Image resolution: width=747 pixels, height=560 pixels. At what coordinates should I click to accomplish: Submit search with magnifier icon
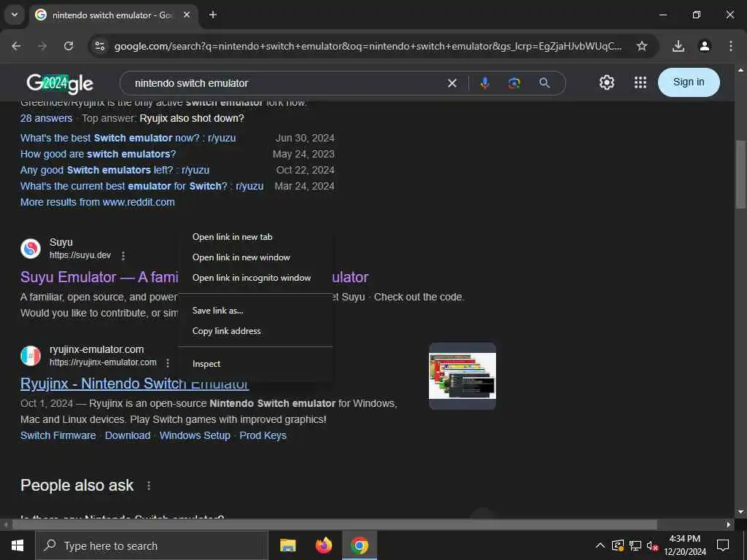pyautogui.click(x=544, y=83)
